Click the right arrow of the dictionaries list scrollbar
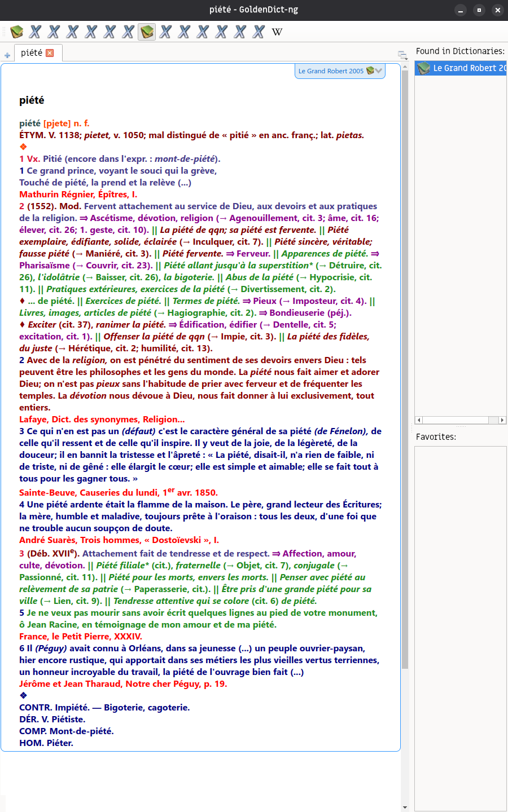 (x=502, y=420)
